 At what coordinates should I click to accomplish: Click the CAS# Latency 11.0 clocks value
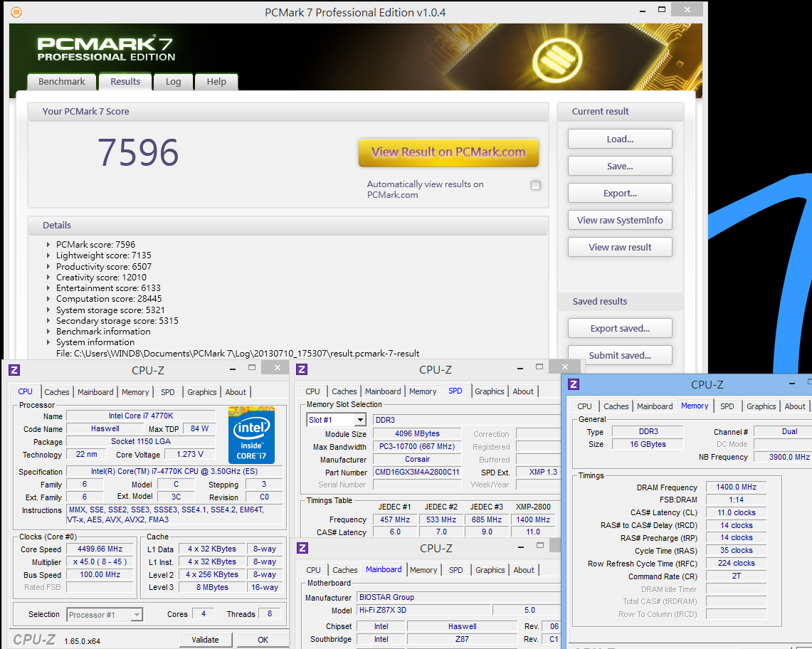coord(736,512)
